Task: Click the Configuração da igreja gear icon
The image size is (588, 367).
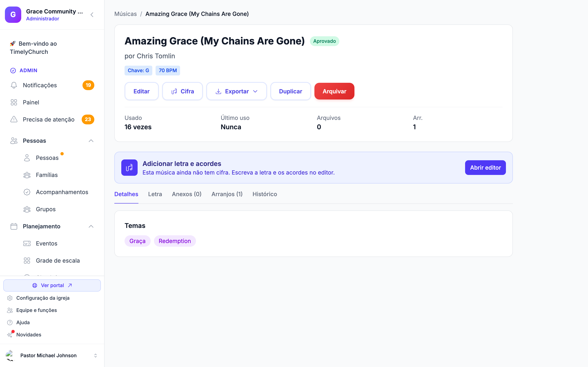Action: (x=10, y=298)
